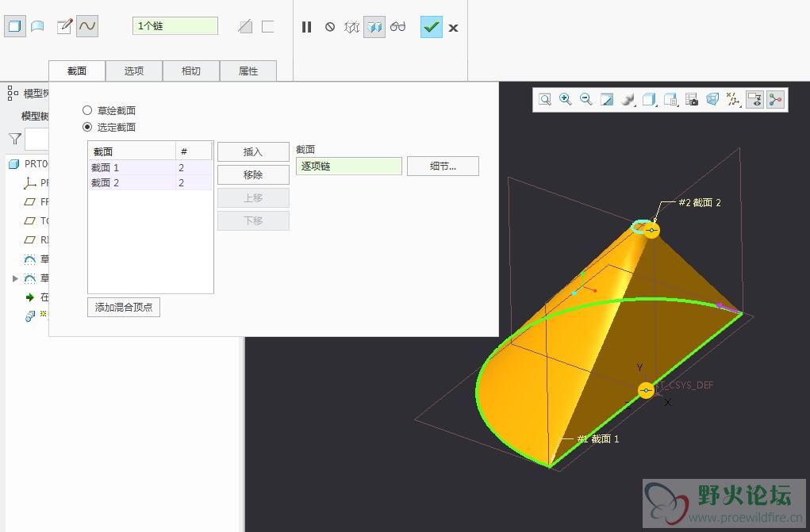The height and width of the screenshot is (532, 810).
Task: Click the 添加混合顶点 button
Action: 124,308
